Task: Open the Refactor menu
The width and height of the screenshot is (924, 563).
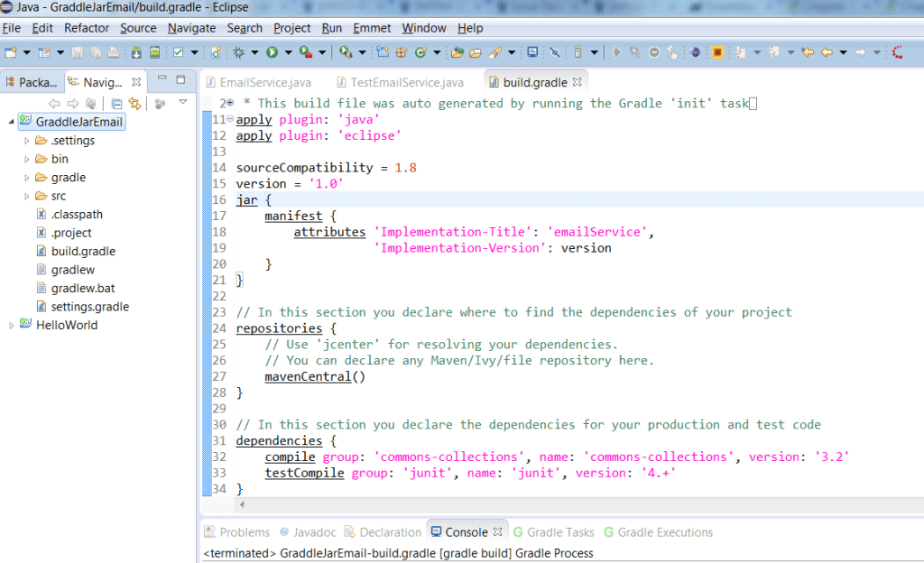Action: tap(87, 28)
